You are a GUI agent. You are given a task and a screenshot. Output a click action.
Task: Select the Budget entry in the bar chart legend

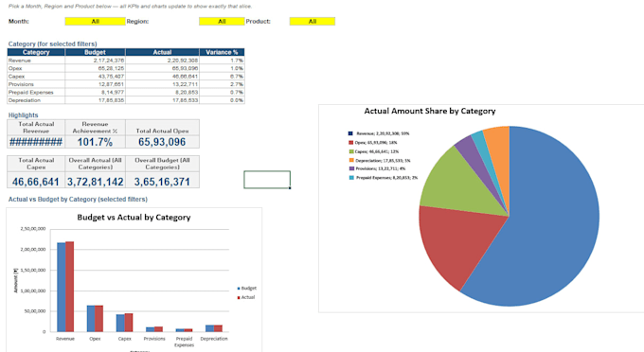(x=247, y=289)
